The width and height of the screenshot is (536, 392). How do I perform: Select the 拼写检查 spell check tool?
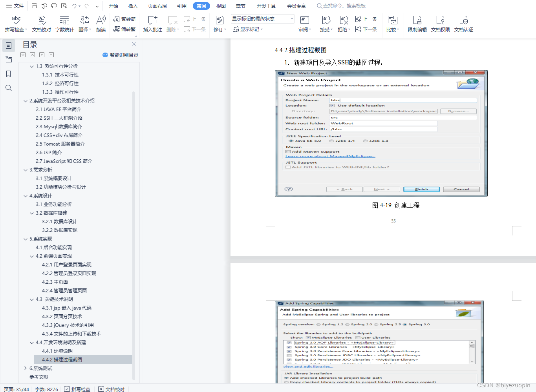coord(15,24)
